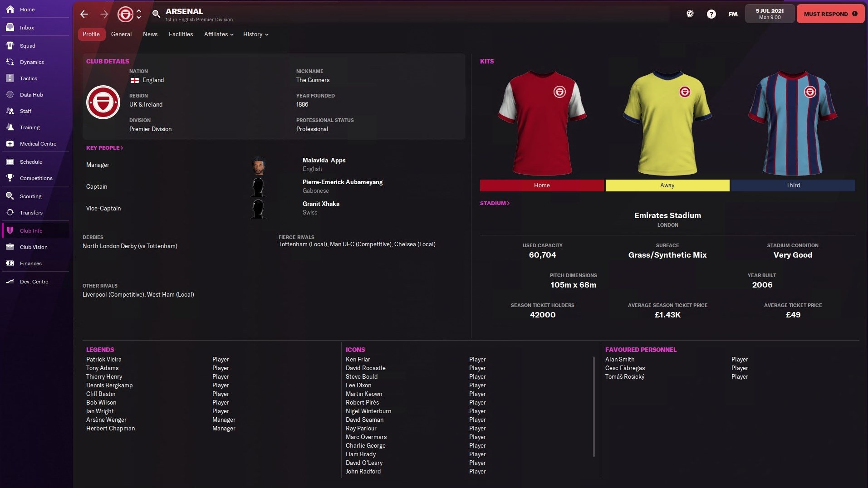Open the Finances money icon
The image size is (868, 488).
click(10, 263)
